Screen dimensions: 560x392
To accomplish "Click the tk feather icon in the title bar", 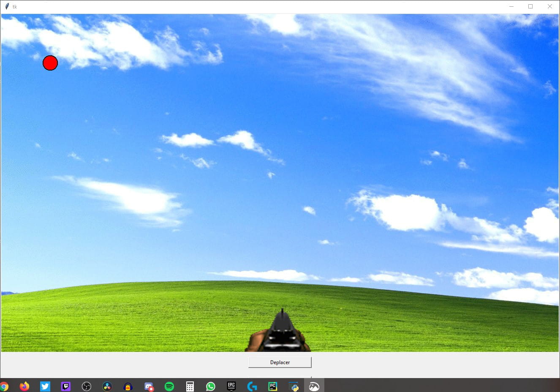I will point(7,6).
